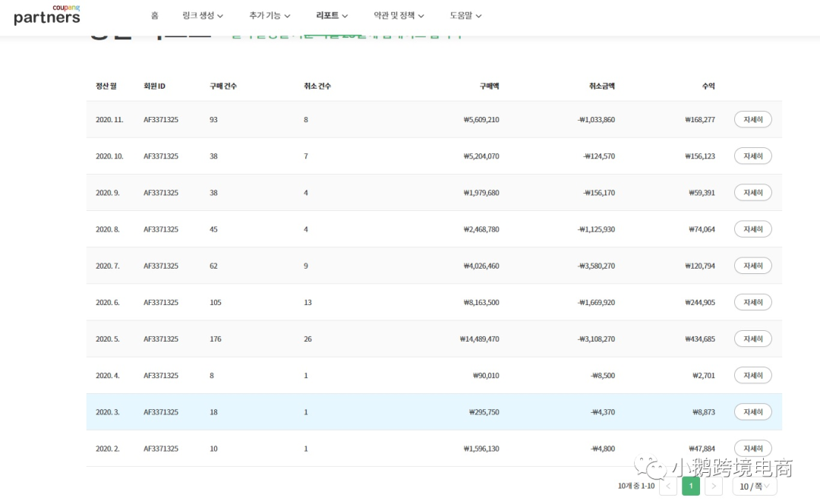
Task: Select the -₩3,580,270 cancel amount
Action: (x=597, y=266)
